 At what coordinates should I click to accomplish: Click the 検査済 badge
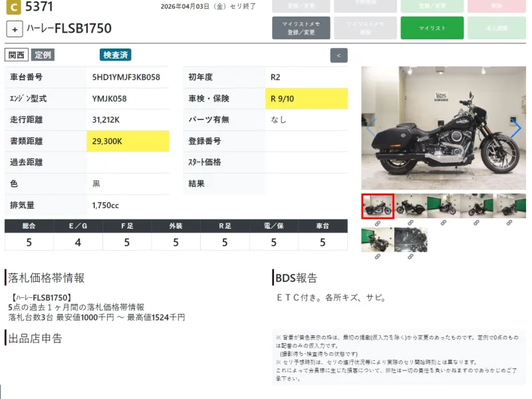115,55
